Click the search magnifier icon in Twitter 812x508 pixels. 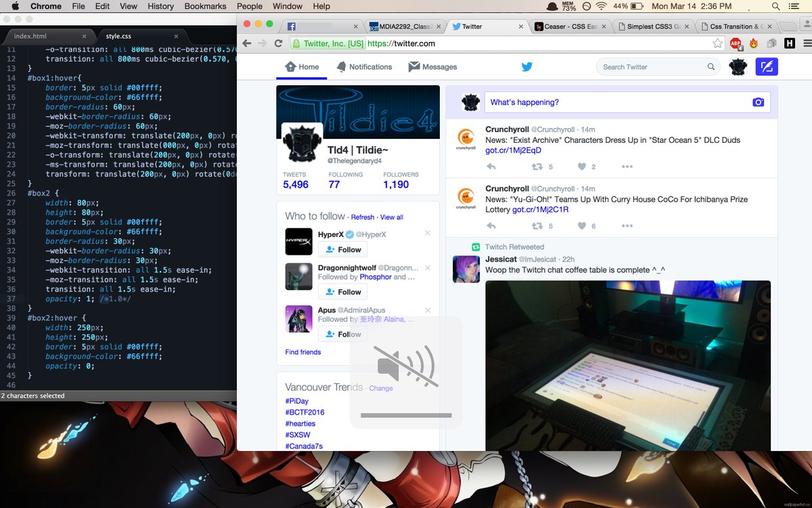(711, 66)
